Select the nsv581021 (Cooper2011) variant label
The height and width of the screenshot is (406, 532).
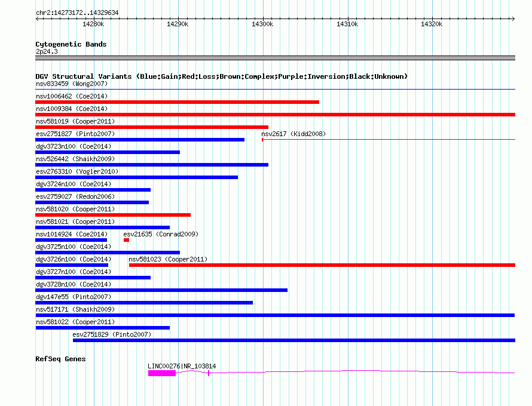75,222
